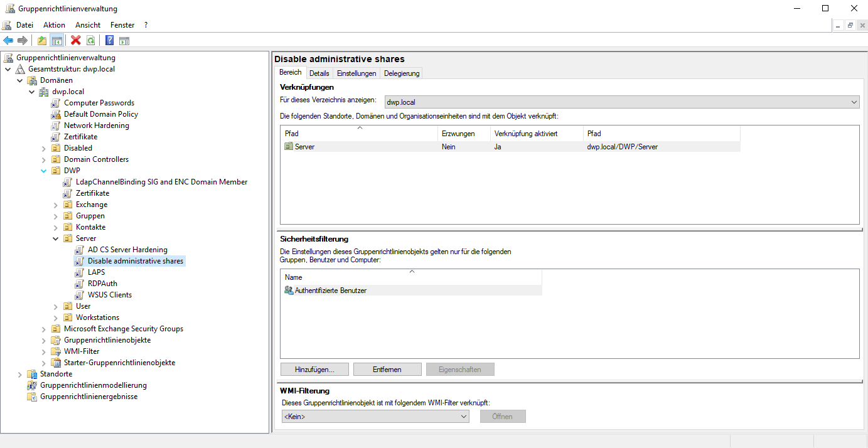Click the Refresh icon in toolbar

[91, 41]
